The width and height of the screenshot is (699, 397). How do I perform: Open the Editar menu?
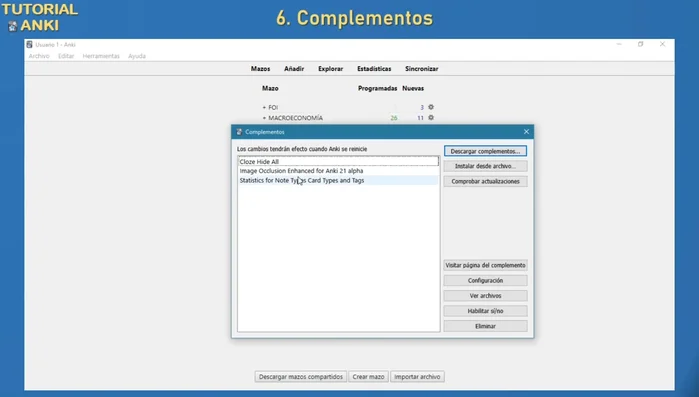tap(66, 56)
